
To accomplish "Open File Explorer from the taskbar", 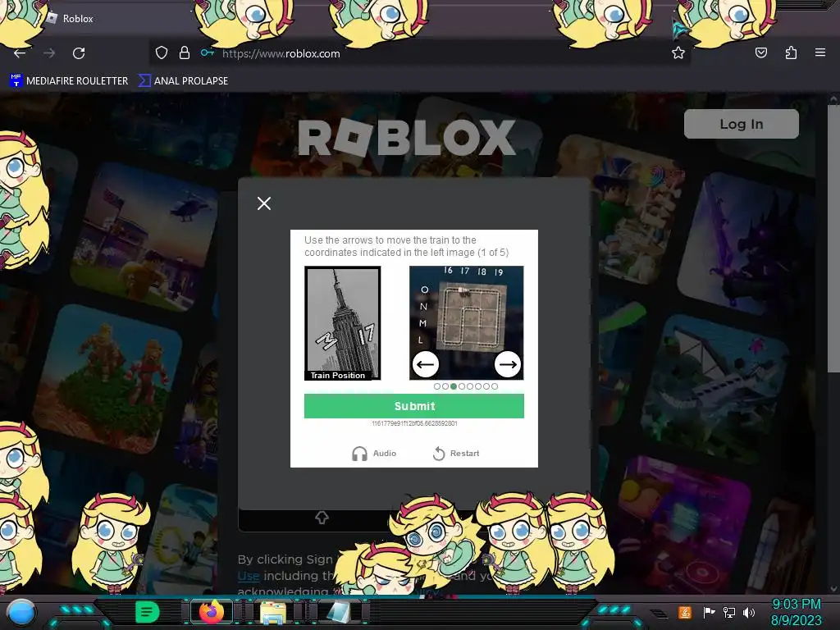I will (272, 613).
